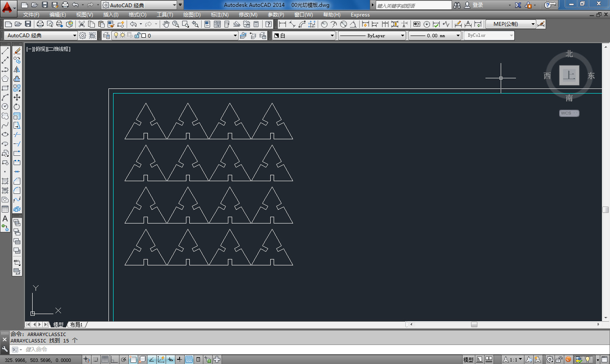Open the AutoCAD 经典 workspace dropdown
This screenshot has height=364, width=610.
(x=41, y=36)
